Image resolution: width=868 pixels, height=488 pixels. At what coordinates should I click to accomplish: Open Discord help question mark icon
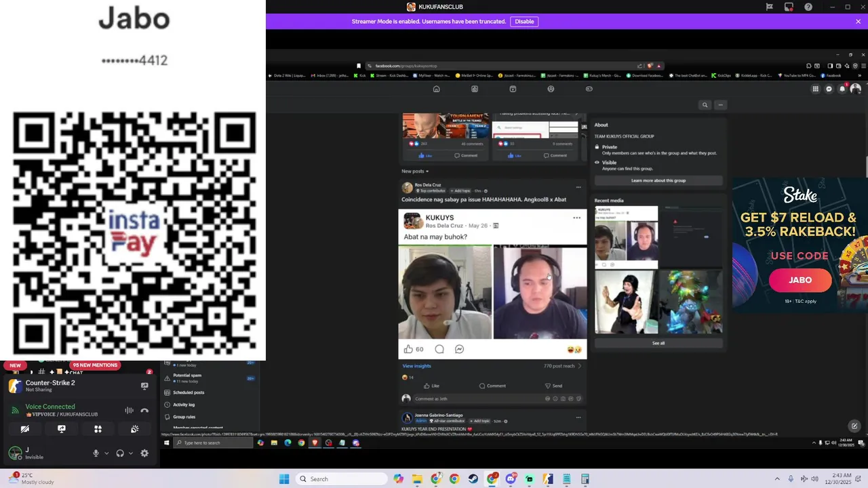coord(808,7)
